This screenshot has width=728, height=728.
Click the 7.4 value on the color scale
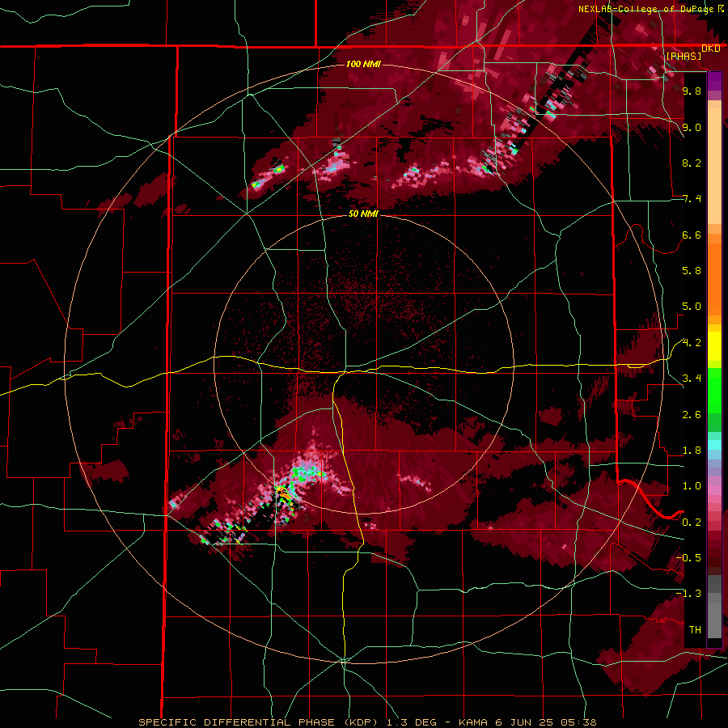point(692,199)
